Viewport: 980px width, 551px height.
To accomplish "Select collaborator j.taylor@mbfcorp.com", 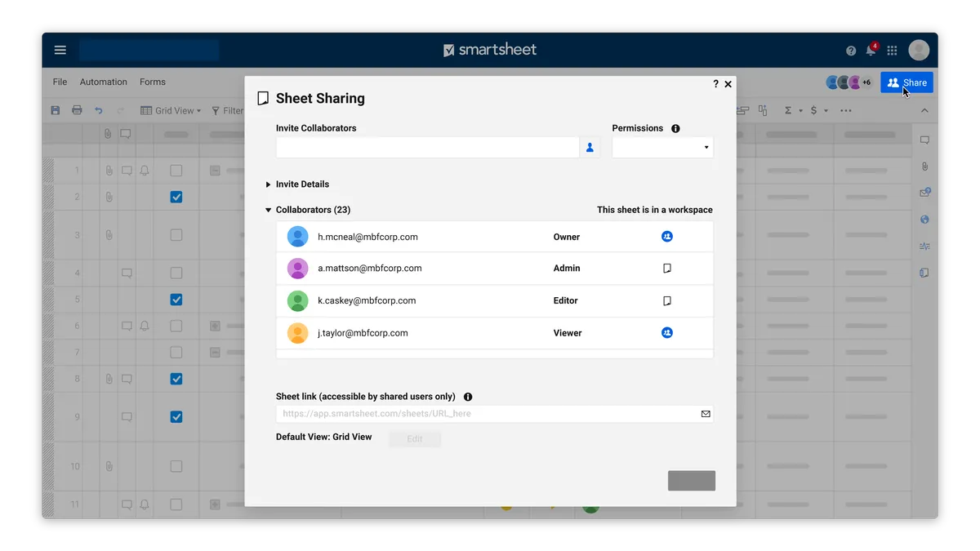I will pyautogui.click(x=494, y=333).
